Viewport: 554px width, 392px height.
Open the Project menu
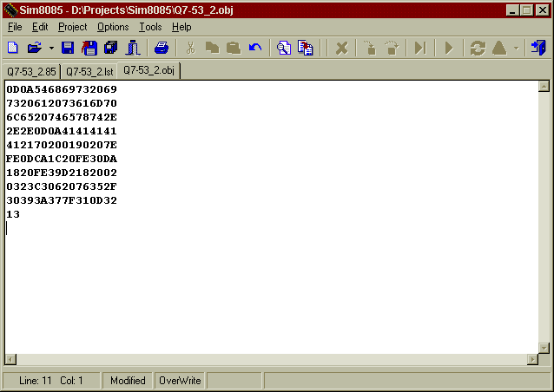coord(73,27)
